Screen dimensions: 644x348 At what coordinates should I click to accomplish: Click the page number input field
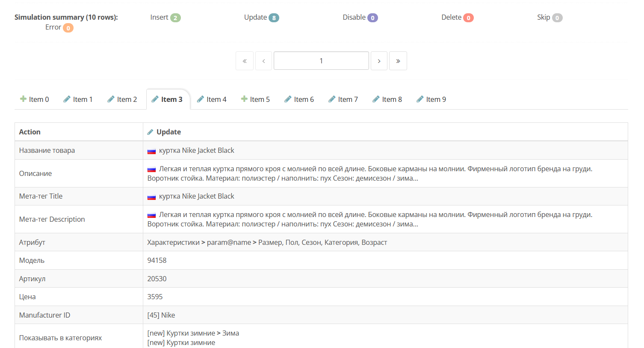tap(321, 61)
